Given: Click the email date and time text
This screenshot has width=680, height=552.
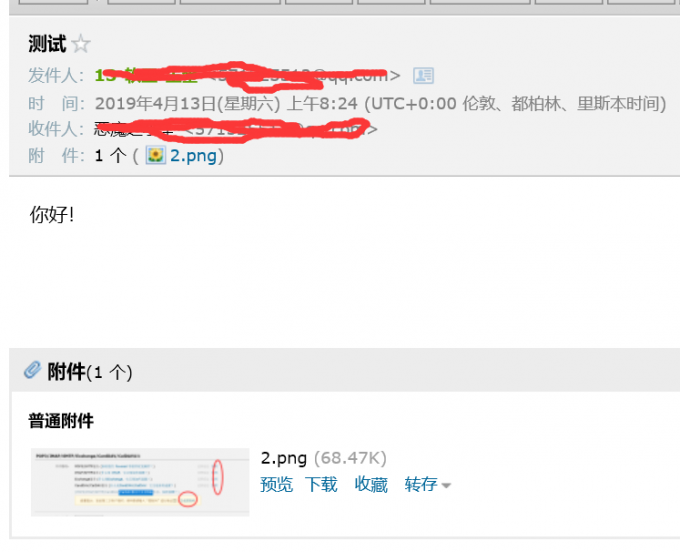Looking at the screenshot, I should [x=380, y=104].
